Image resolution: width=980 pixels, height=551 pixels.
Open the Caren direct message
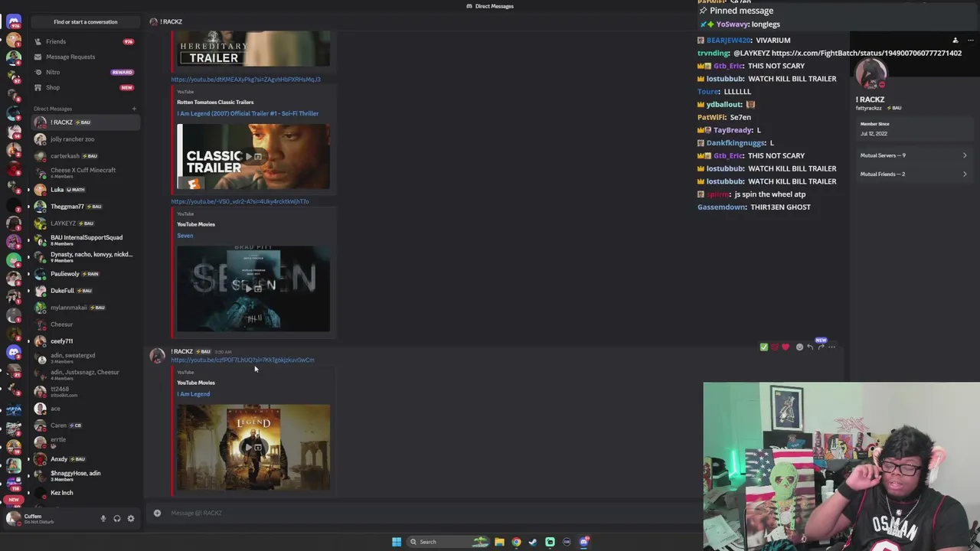(x=86, y=425)
